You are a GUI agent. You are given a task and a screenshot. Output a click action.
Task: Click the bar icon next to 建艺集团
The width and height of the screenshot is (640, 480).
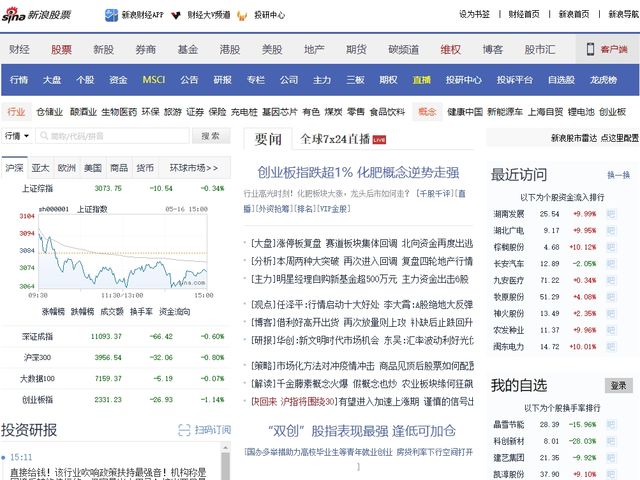click(x=611, y=458)
